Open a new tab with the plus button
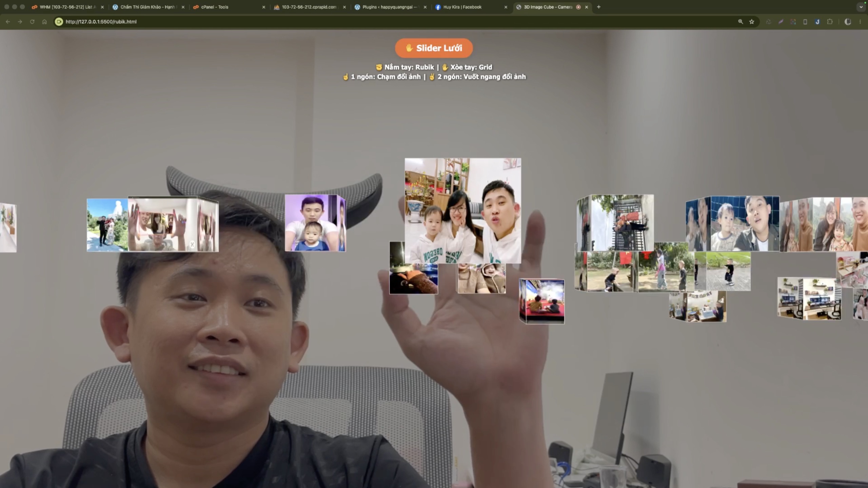This screenshot has height=488, width=868. (599, 7)
